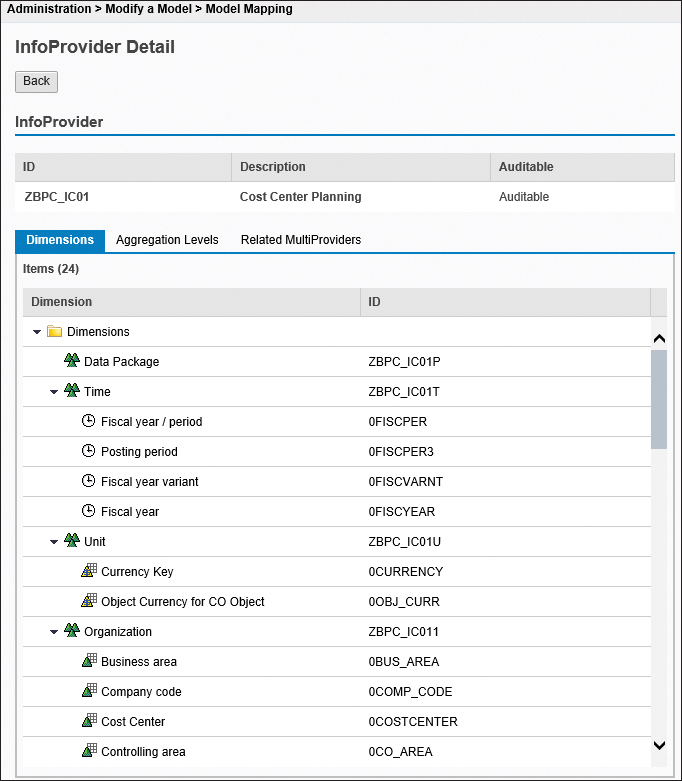This screenshot has height=781, width=682.
Task: Click the Data Package dimension icon
Action: click(x=72, y=360)
